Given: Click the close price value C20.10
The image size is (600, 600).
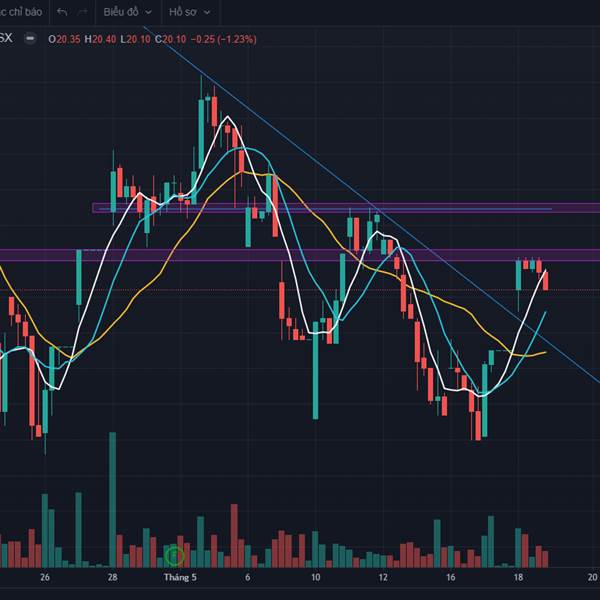Looking at the screenshot, I should click(x=170, y=39).
